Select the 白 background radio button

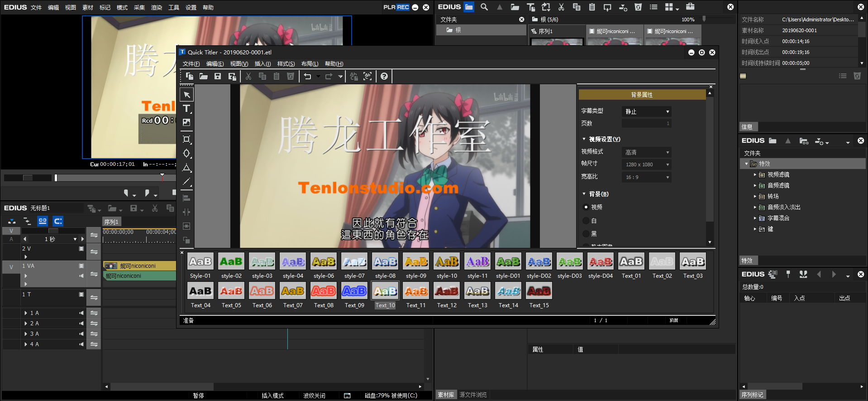click(x=586, y=221)
